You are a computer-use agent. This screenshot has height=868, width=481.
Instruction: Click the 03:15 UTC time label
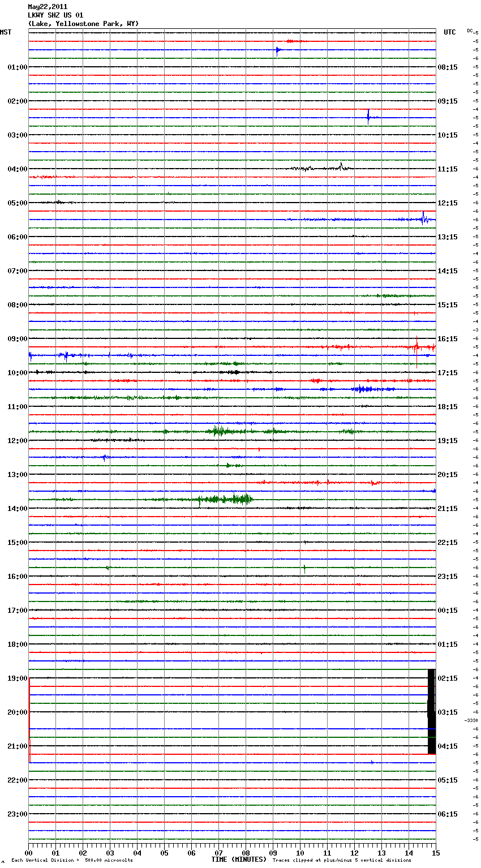(x=448, y=712)
